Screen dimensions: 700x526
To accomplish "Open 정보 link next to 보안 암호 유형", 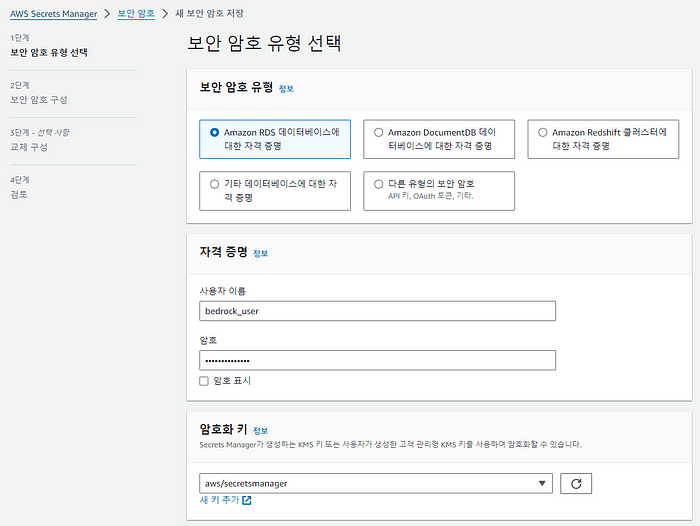I will pos(286,89).
